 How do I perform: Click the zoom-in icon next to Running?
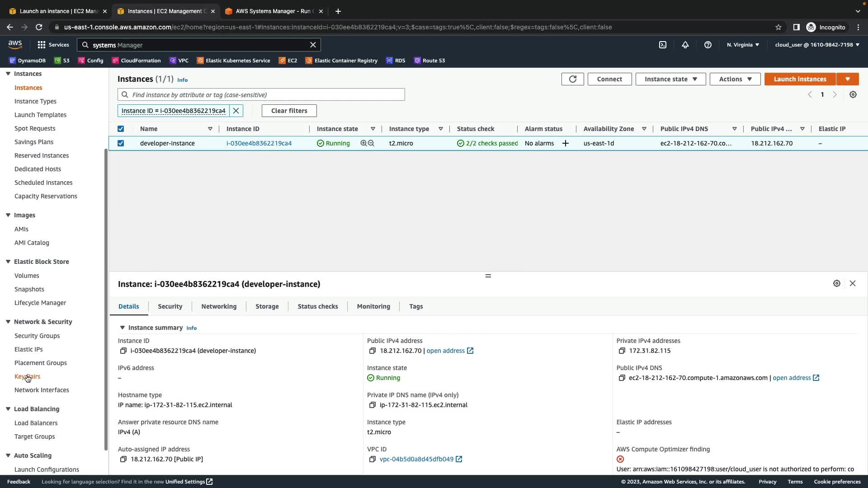click(363, 143)
